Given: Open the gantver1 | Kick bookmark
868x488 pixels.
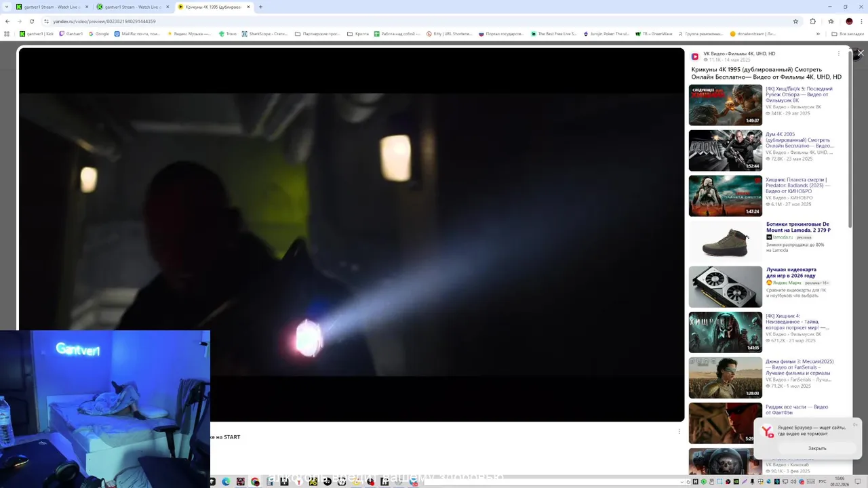Looking at the screenshot, I should tap(37, 33).
